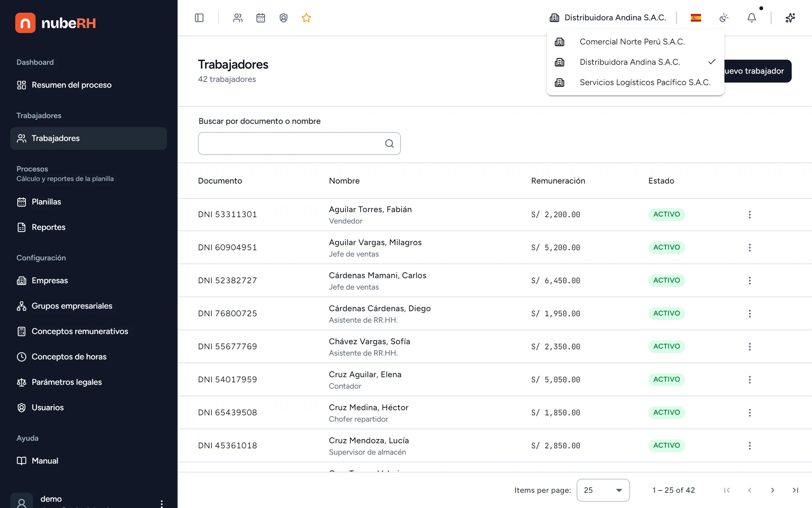Open Trabajadores in the sidebar
The image size is (812, 508).
88,138
